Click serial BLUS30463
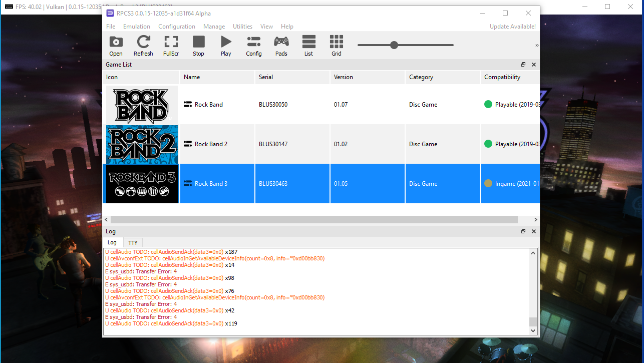 273,184
